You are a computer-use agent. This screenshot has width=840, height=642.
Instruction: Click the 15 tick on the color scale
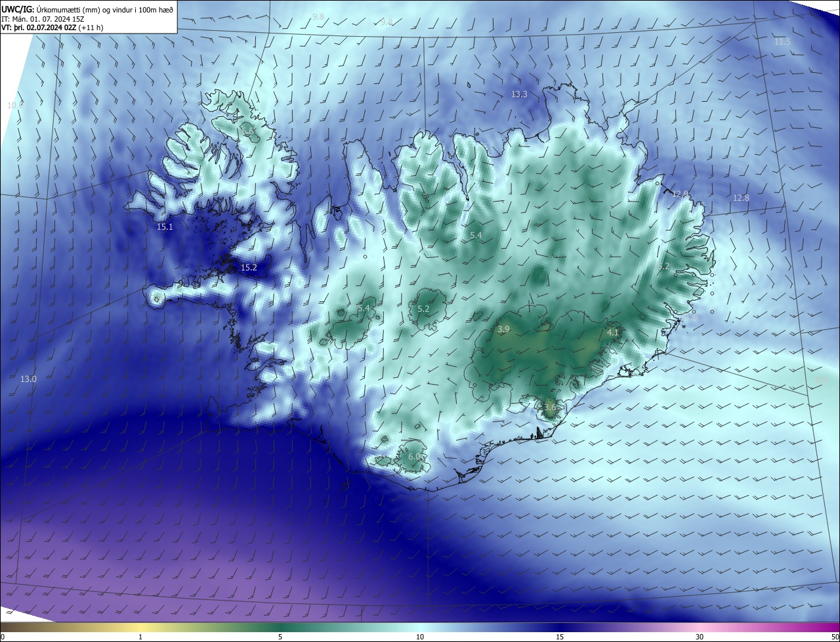[x=560, y=637]
